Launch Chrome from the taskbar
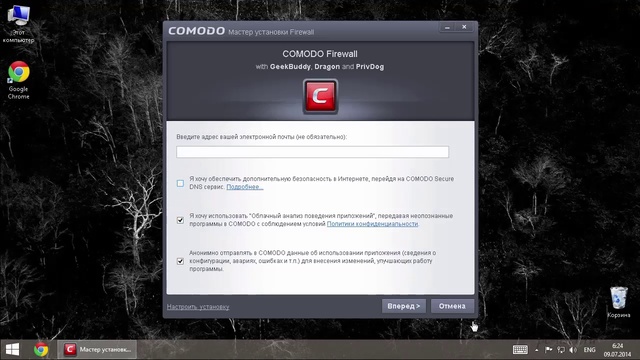 click(x=41, y=349)
